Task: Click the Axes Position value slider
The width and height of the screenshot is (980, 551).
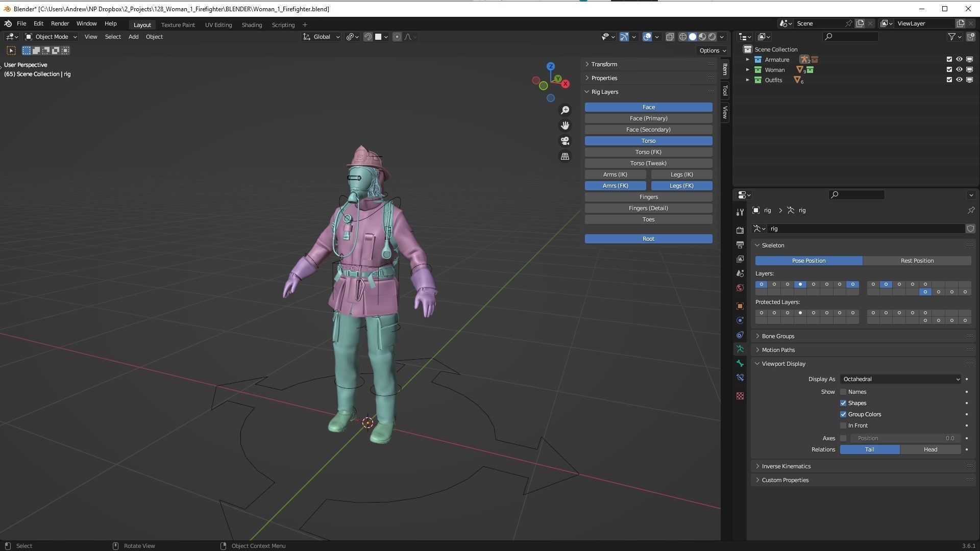Action: tap(905, 438)
